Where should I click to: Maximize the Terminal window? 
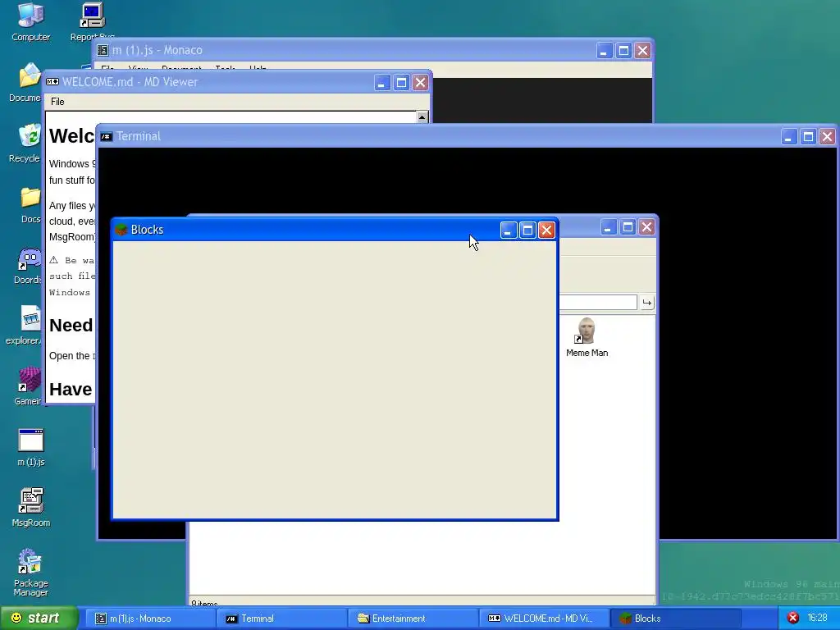pos(808,137)
